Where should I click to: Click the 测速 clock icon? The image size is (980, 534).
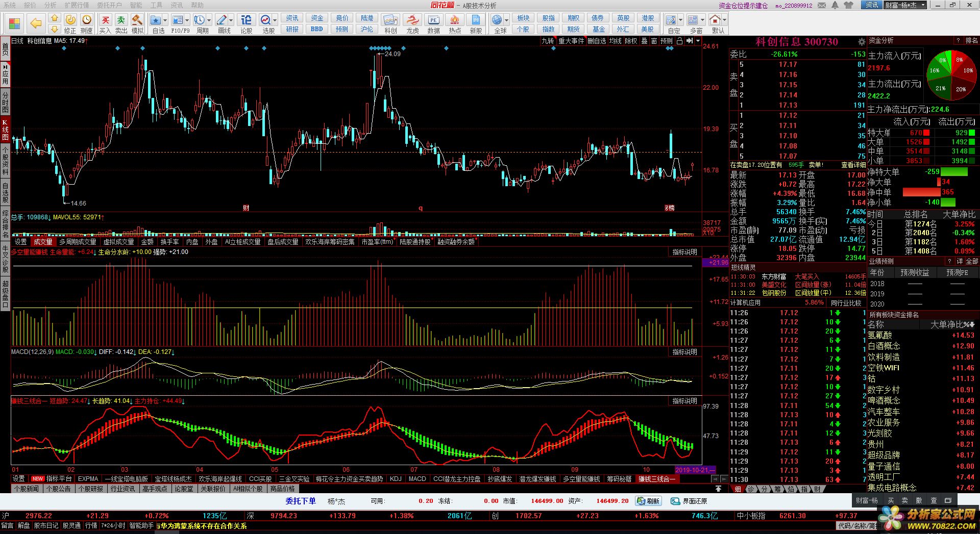pos(87,20)
